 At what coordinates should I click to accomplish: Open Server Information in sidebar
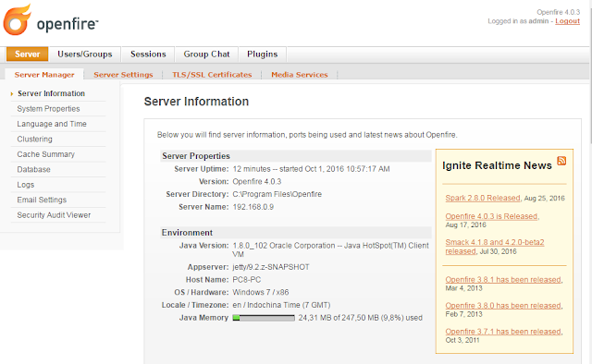pos(52,93)
